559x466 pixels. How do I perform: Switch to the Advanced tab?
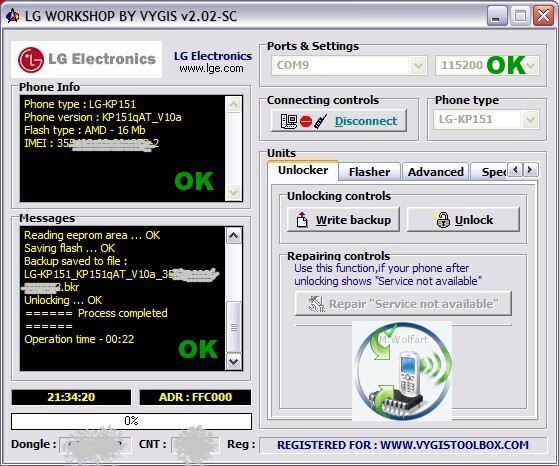436,172
